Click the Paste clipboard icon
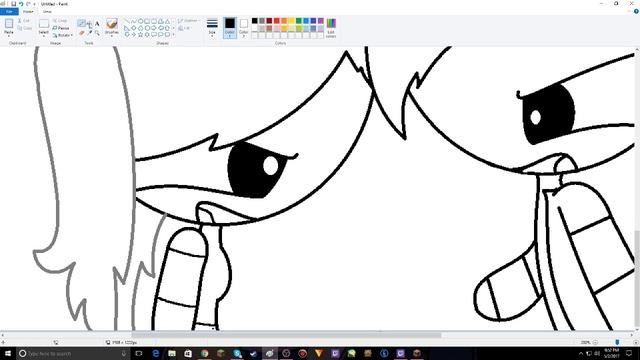Image resolution: width=640 pixels, height=360 pixels. (9, 24)
